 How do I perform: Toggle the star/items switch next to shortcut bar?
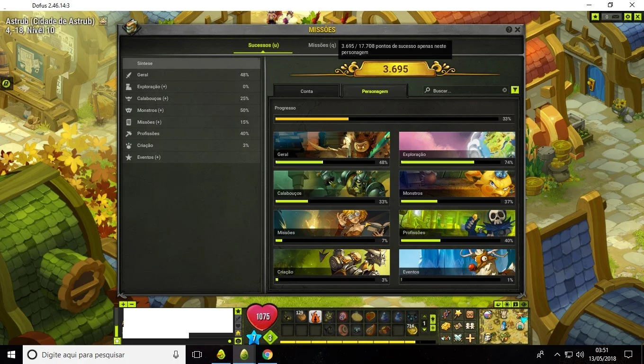(x=433, y=319)
